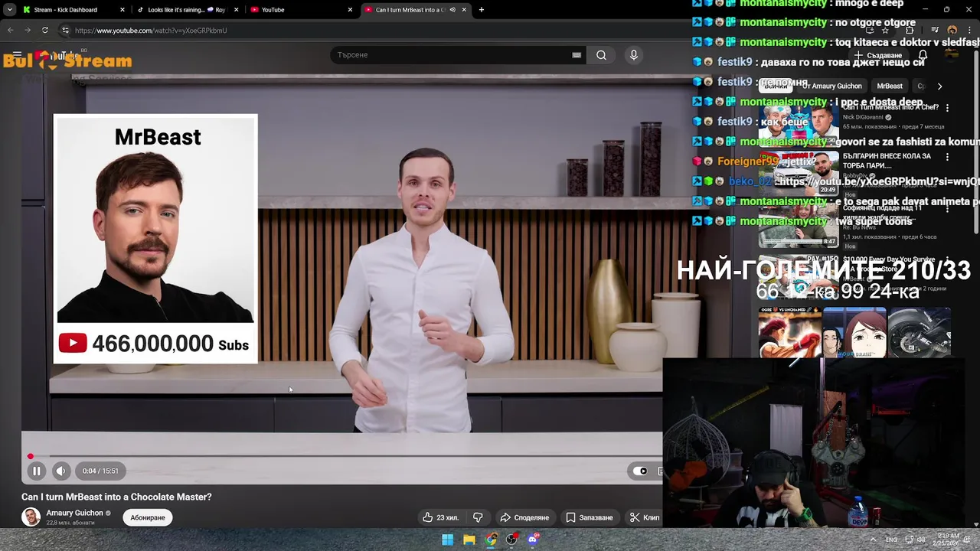The image size is (980, 551).
Task: Toggle the autoplay switch in the player
Action: pyautogui.click(x=640, y=471)
